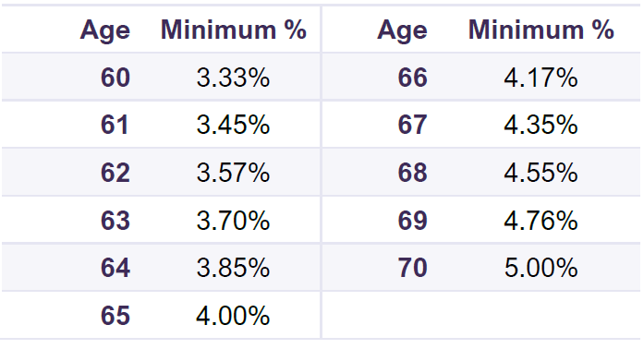Click the 4.17% value
The width and height of the screenshot is (644, 349).
(x=541, y=78)
